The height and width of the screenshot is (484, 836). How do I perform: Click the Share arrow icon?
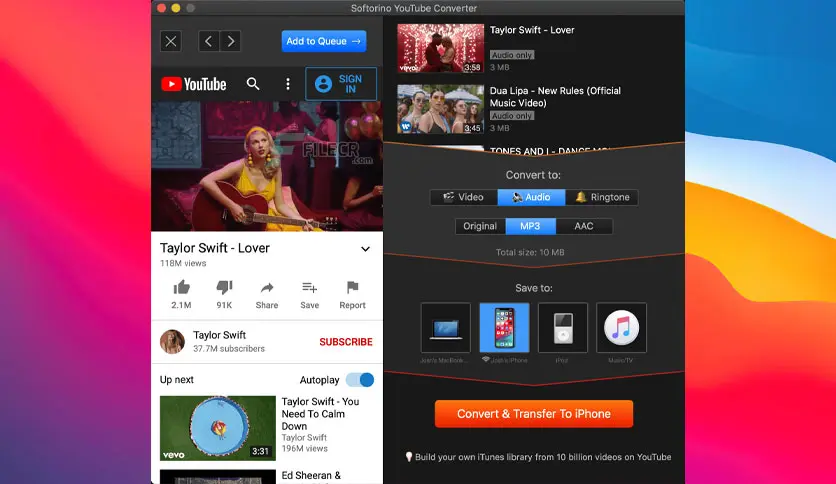click(x=267, y=288)
